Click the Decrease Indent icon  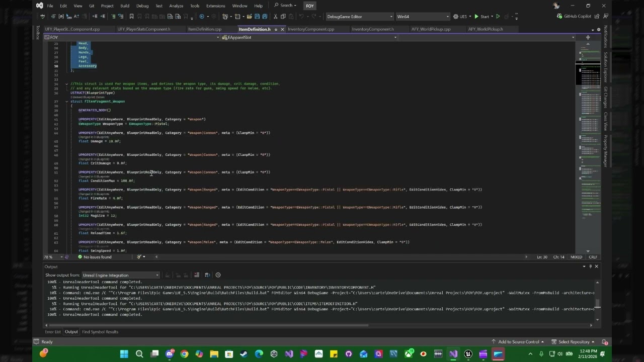(x=95, y=16)
